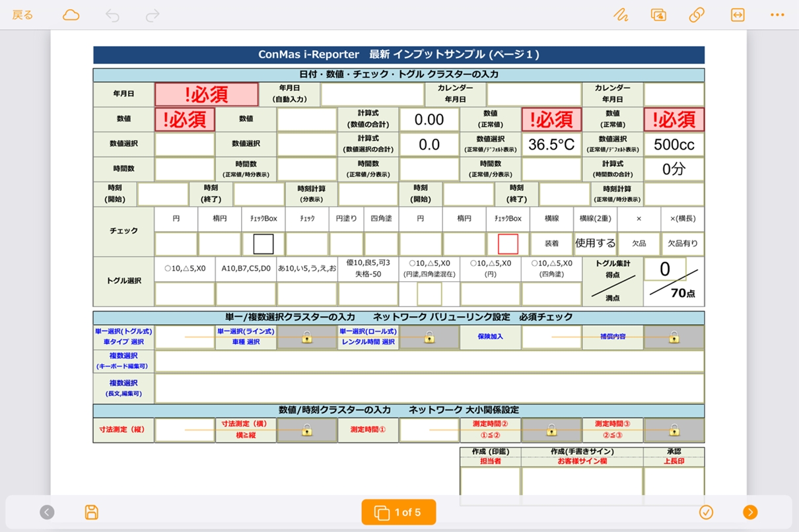Tick the field under チェック column
This screenshot has height=532, width=799.
click(x=307, y=244)
